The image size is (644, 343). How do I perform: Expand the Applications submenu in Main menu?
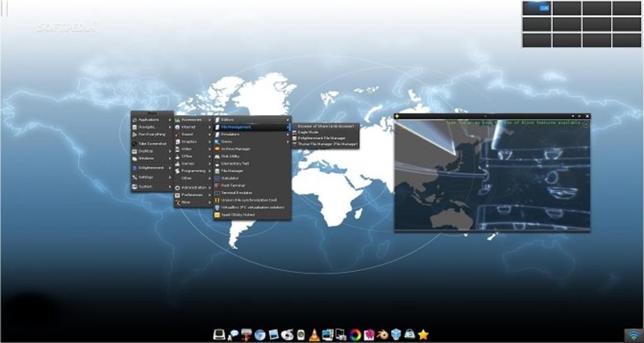point(152,120)
